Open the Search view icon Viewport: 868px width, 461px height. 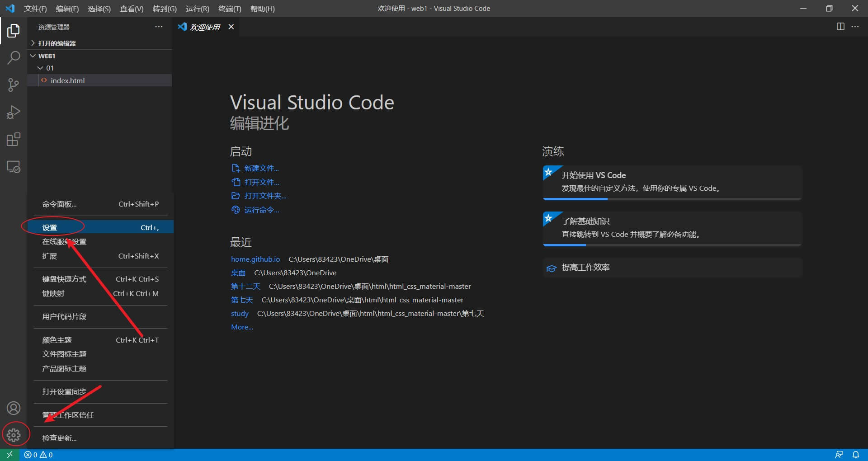tap(14, 58)
